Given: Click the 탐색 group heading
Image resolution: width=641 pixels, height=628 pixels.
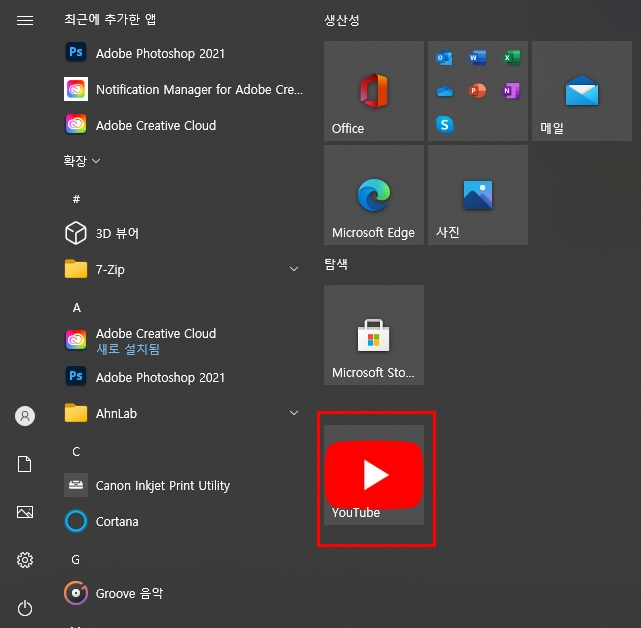Looking at the screenshot, I should (x=336, y=264).
